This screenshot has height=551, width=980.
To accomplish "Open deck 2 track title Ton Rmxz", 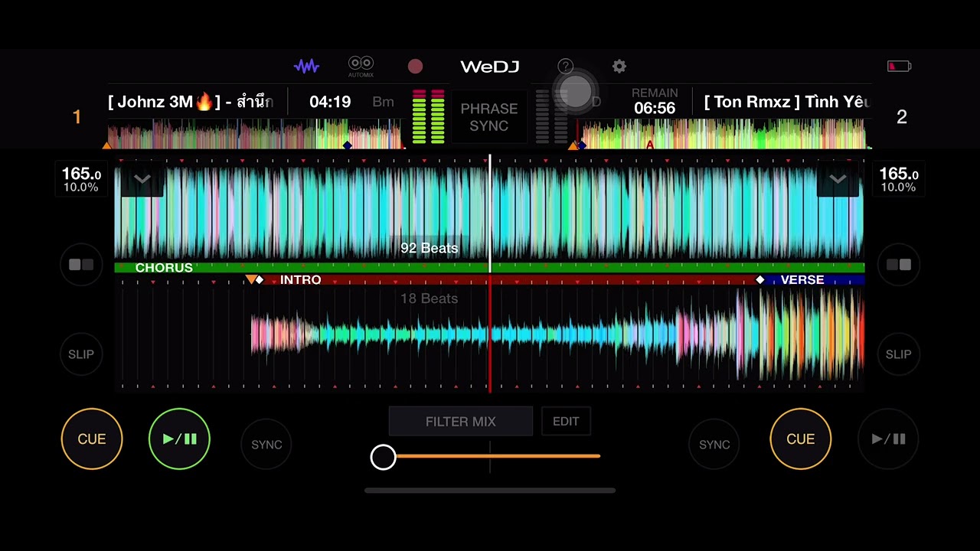I will [786, 102].
